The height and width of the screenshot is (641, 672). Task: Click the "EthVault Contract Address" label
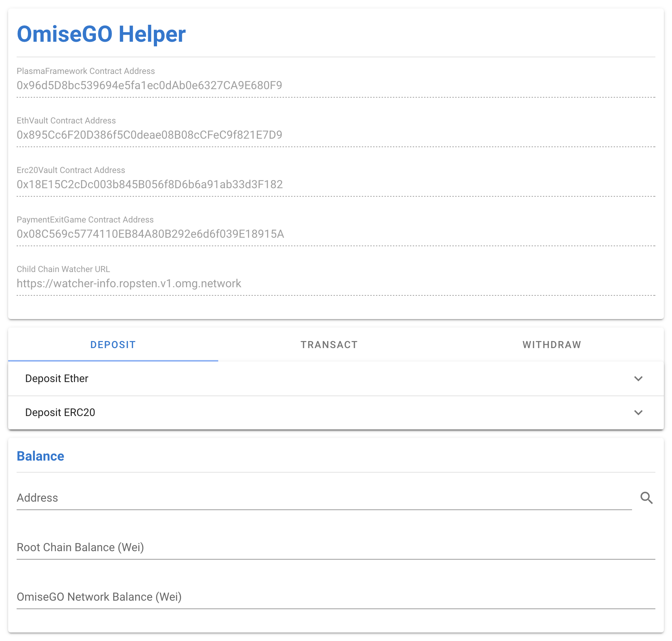66,121
